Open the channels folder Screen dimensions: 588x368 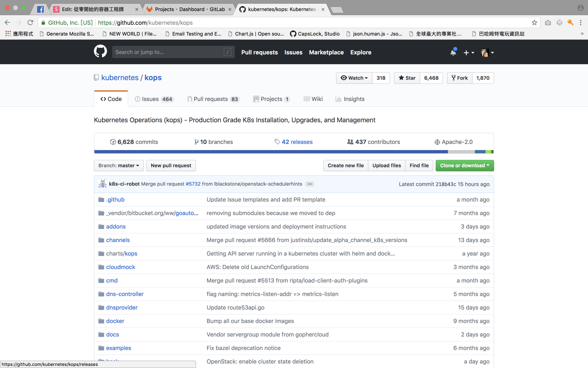coord(118,240)
